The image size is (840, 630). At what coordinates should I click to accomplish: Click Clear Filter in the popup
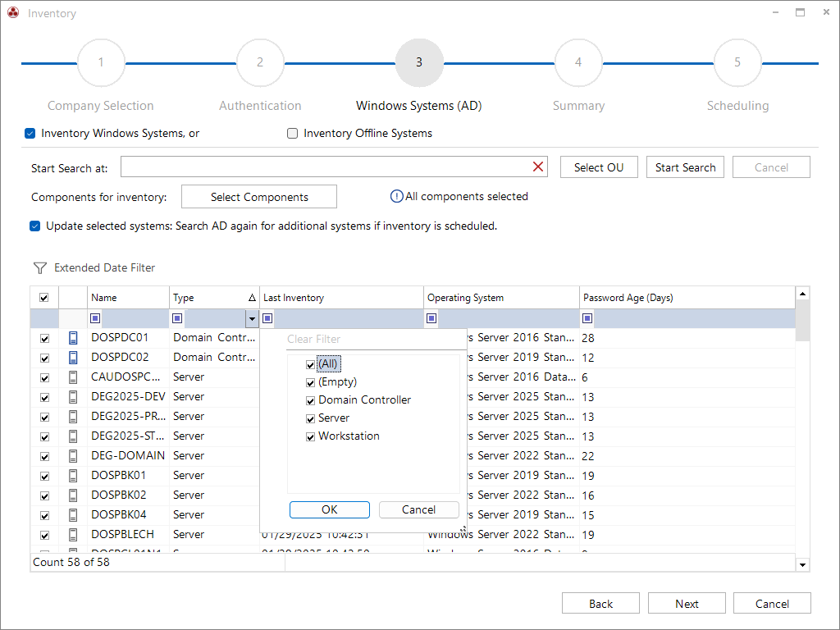pos(314,339)
